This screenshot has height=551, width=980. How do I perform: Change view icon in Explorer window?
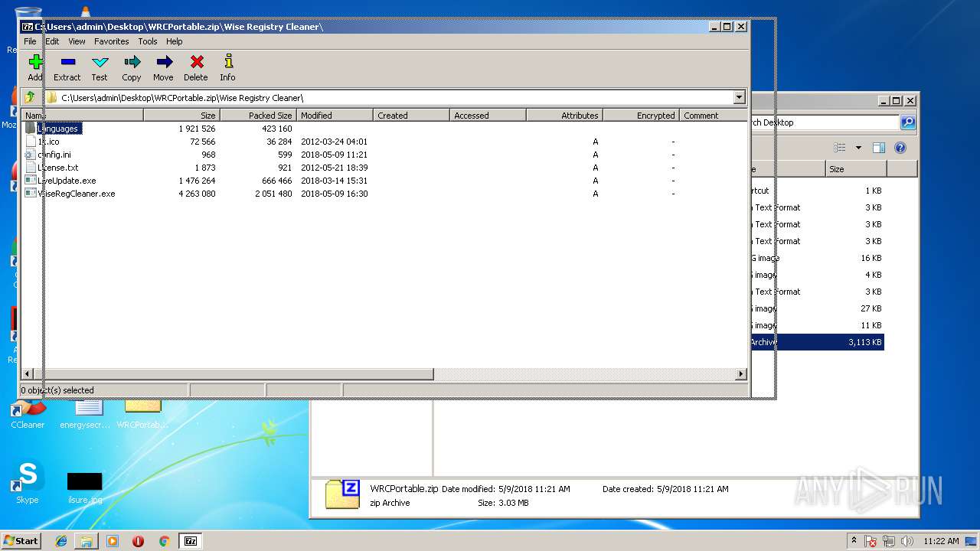pyautogui.click(x=840, y=148)
